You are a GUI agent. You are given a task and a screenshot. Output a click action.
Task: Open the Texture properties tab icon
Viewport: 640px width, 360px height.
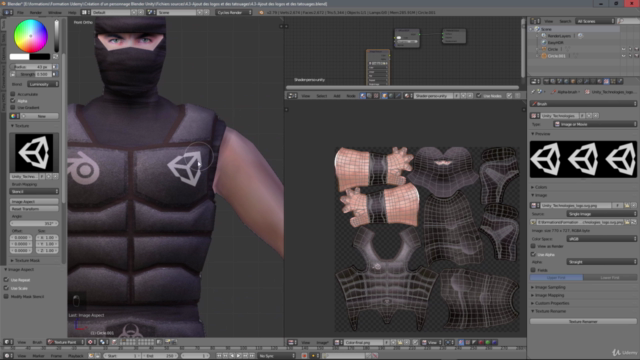(x=607, y=82)
